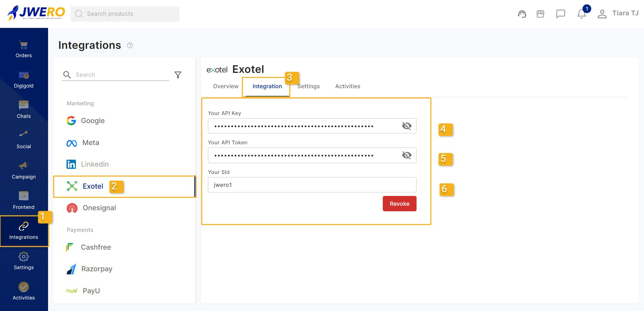Open the Tiara TJ user profile
The height and width of the screenshot is (311, 644).
(618, 14)
